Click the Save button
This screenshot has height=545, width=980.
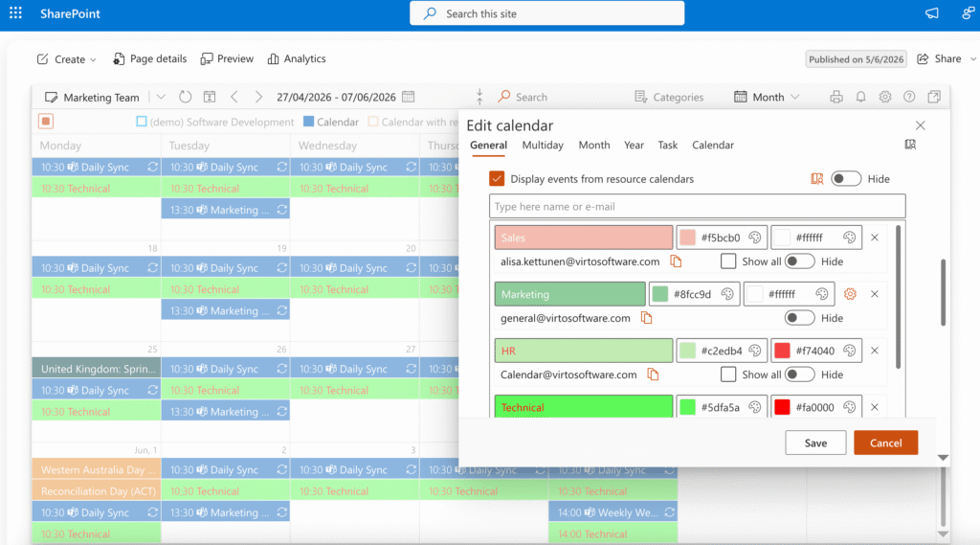click(815, 443)
